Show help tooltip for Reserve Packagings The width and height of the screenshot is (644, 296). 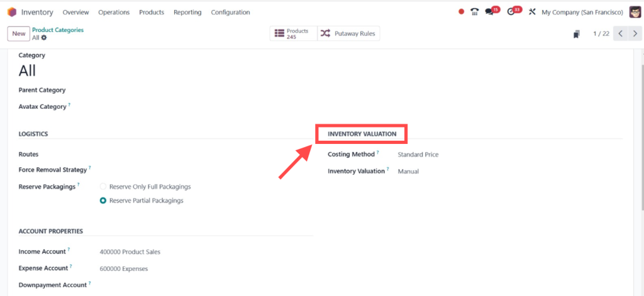(x=78, y=184)
